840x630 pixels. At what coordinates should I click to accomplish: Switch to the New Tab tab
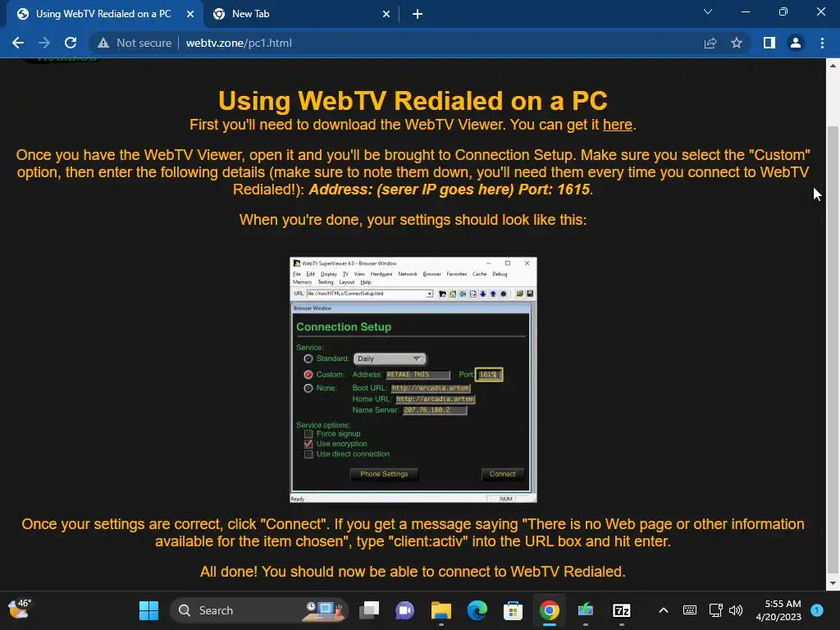pyautogui.click(x=302, y=14)
